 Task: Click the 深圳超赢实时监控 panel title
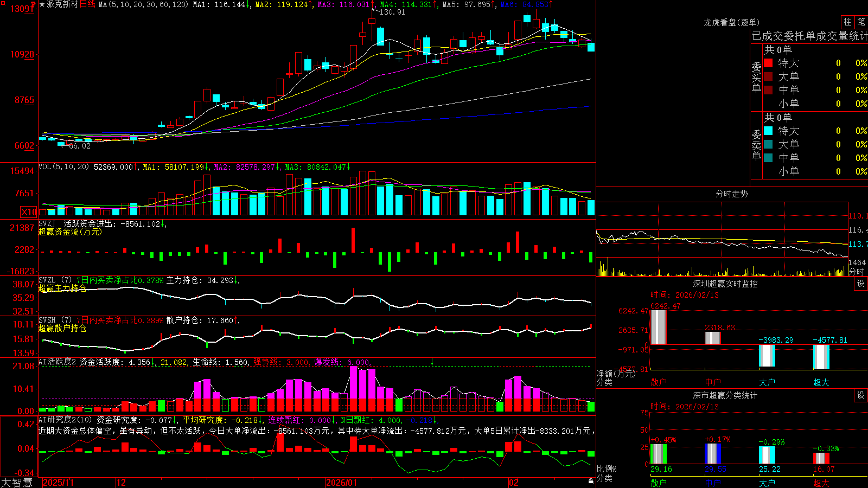[x=725, y=284]
